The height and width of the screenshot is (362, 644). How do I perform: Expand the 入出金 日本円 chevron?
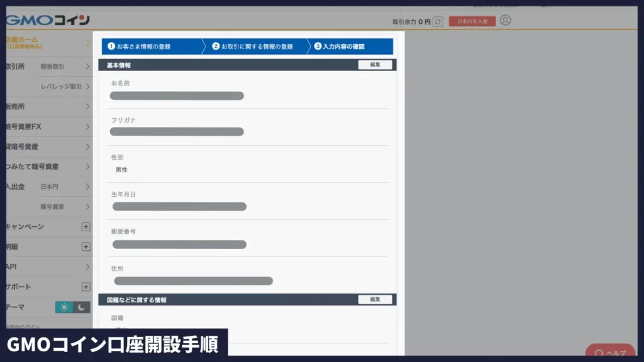tap(87, 187)
